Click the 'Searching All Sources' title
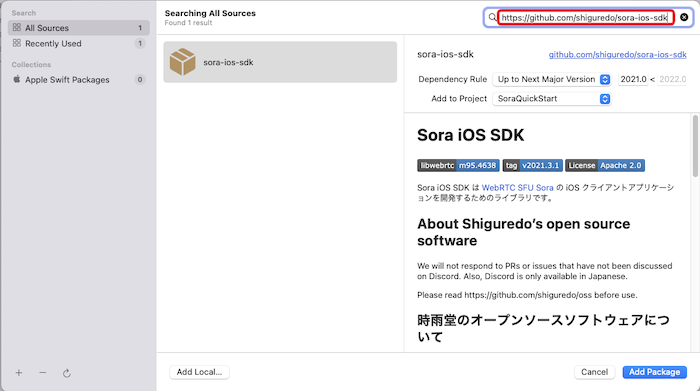The height and width of the screenshot is (391, 700). [x=210, y=13]
